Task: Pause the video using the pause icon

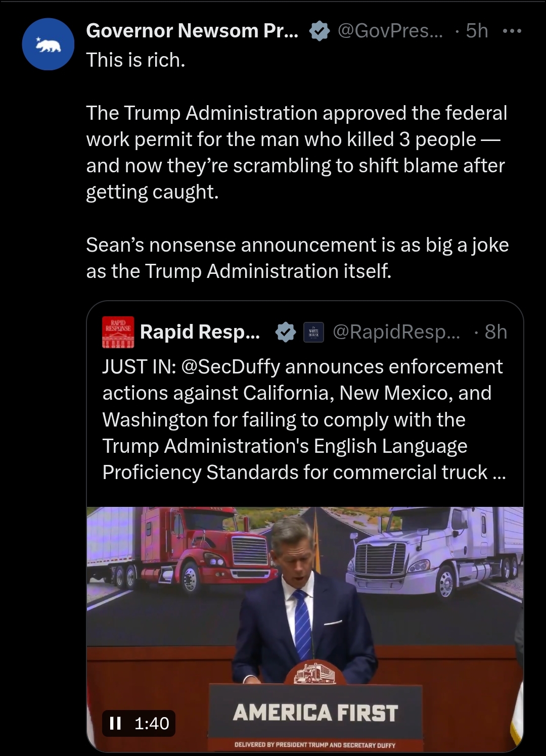Action: (115, 723)
